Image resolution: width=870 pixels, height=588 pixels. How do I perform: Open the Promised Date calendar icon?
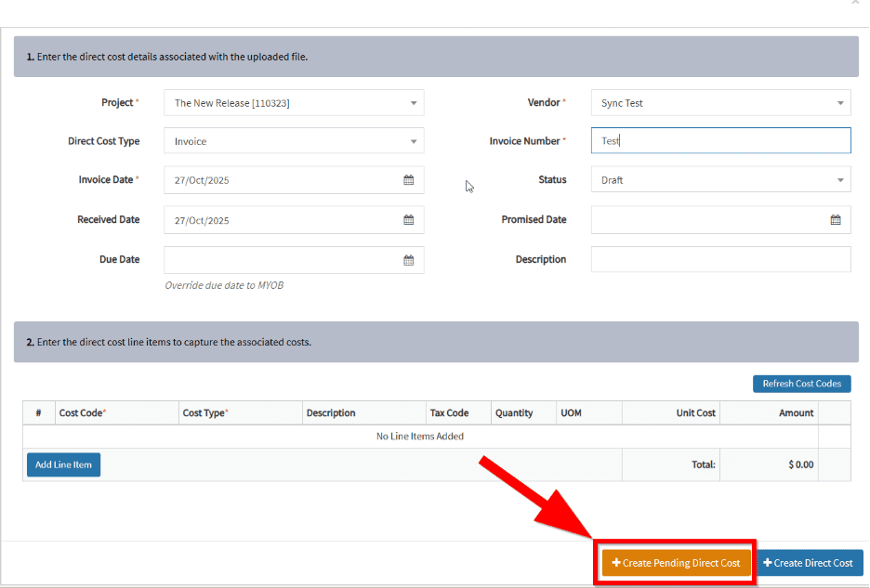point(835,220)
